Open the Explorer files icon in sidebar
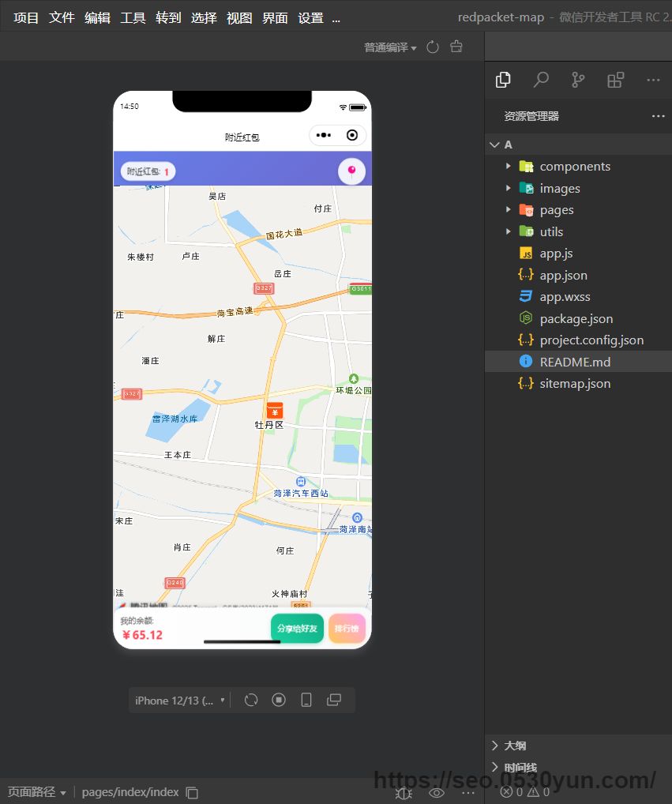 [503, 80]
